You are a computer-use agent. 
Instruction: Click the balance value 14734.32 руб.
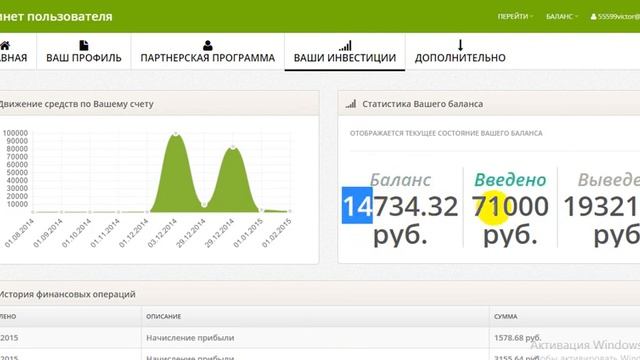pyautogui.click(x=400, y=220)
